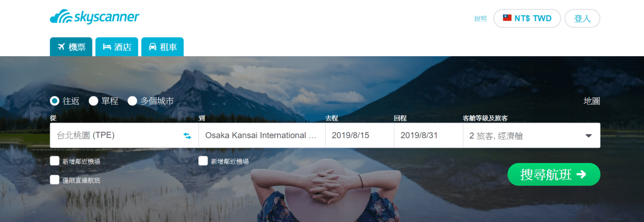Click the swap origin and destination arrows icon

click(x=187, y=136)
